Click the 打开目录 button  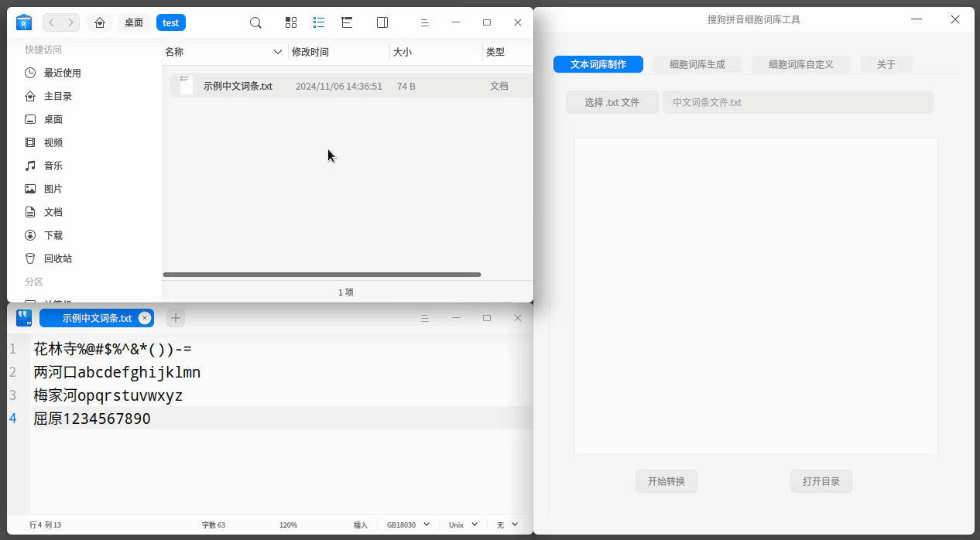[821, 481]
